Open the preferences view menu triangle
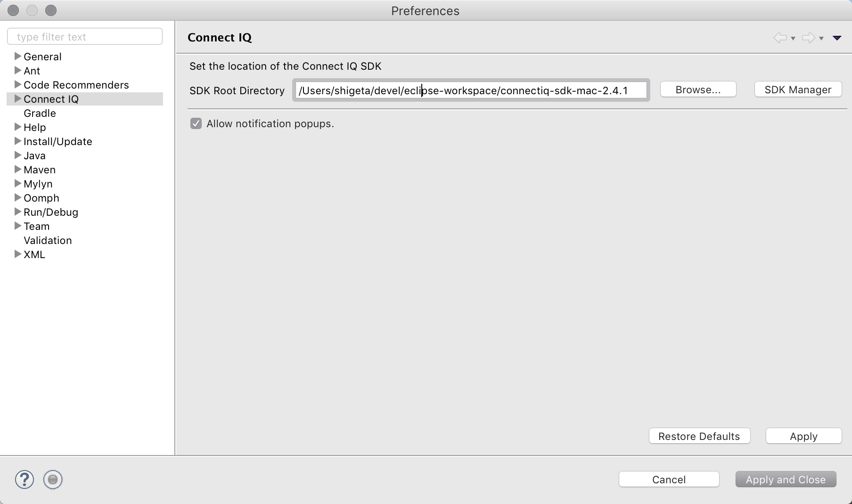 837,38
